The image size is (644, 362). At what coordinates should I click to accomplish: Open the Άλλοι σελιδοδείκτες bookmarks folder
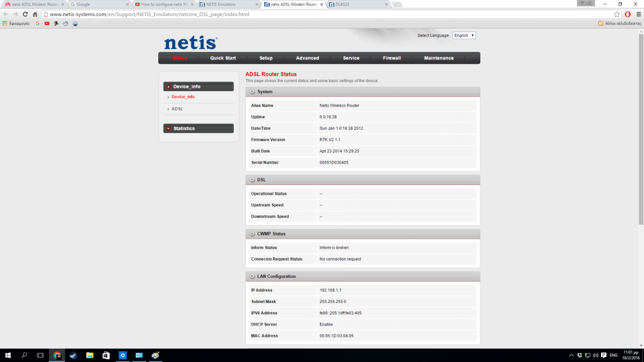(x=619, y=24)
